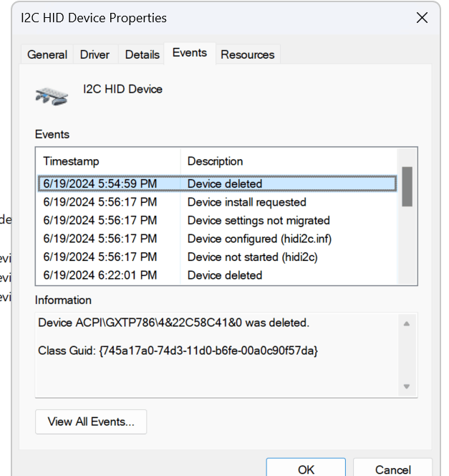
Task: Open the Driver tab
Action: (x=95, y=54)
